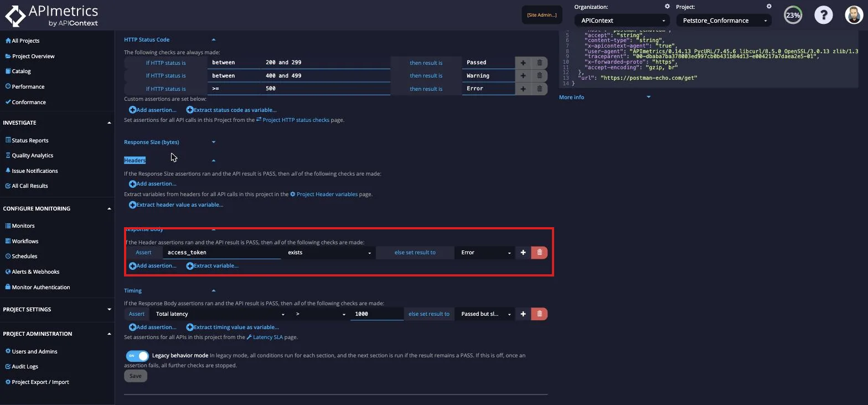This screenshot has height=405, width=868.
Task: Delete the 400 and 499 status check
Action: tap(540, 75)
